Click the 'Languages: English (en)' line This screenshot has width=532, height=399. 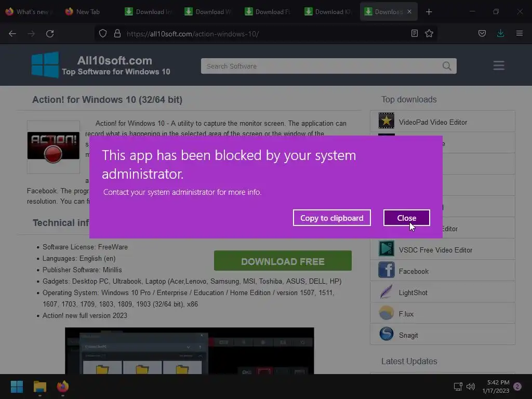(79, 259)
